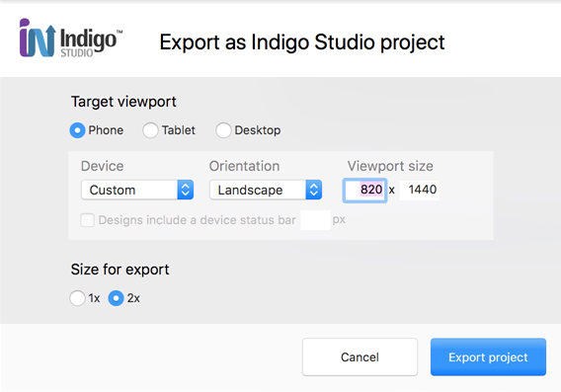This screenshot has height=392, width=561.
Task: Open the Orientation Landscape dropdown
Action: pyautogui.click(x=266, y=190)
